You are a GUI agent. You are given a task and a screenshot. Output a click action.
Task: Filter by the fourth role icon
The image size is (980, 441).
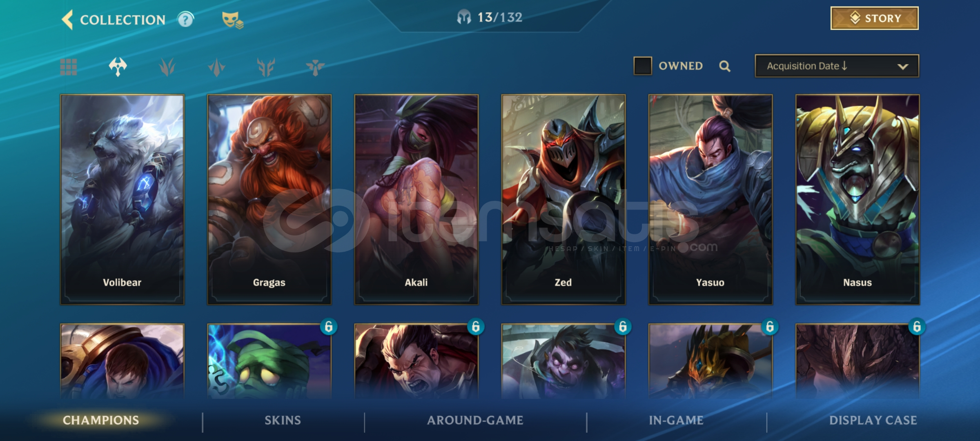coord(266,67)
